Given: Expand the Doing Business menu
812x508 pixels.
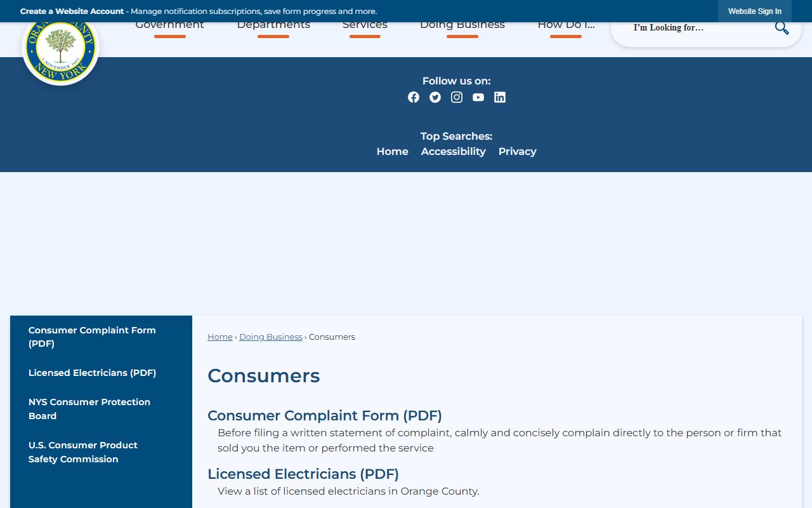Looking at the screenshot, I should (x=462, y=27).
